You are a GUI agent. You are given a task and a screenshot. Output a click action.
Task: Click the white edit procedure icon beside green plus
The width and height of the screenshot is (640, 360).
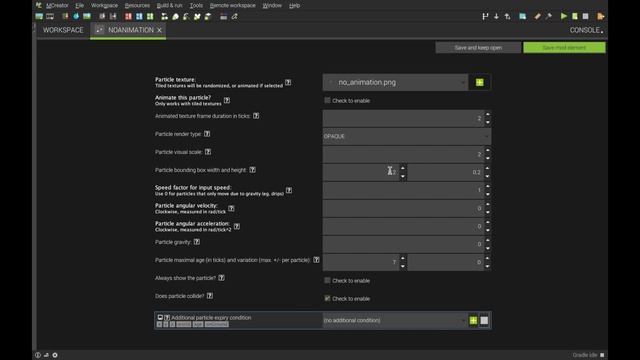pos(484,320)
